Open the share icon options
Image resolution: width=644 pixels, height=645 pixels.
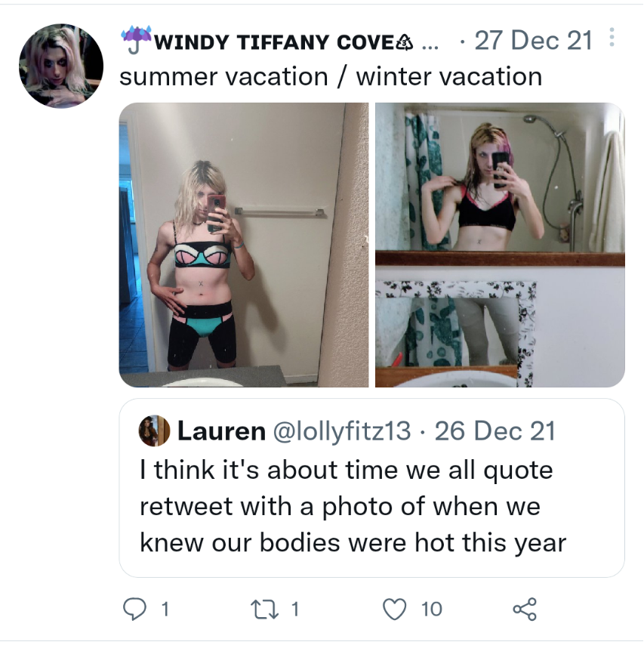pos(525,610)
